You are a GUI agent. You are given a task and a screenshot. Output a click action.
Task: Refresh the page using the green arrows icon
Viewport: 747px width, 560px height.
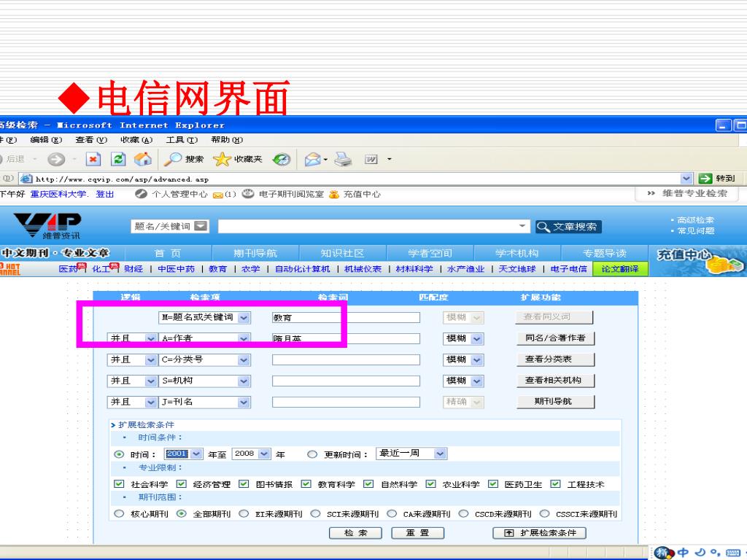(118, 159)
